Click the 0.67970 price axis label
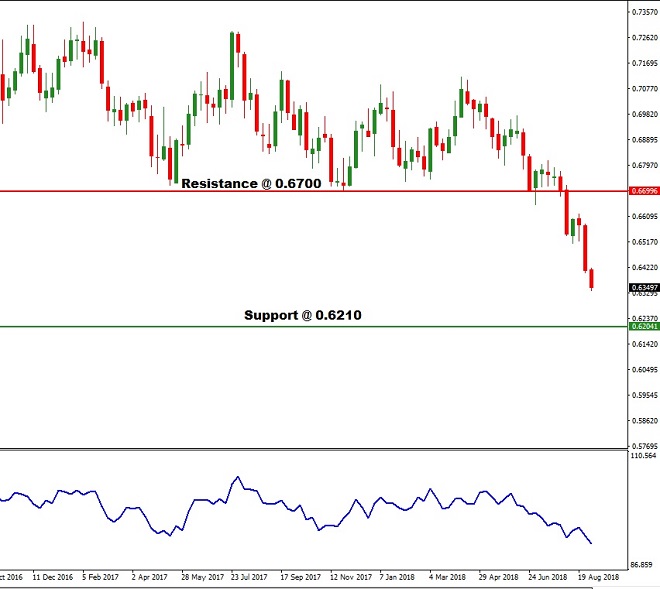Screen dimensions: 660x589 (x=644, y=165)
